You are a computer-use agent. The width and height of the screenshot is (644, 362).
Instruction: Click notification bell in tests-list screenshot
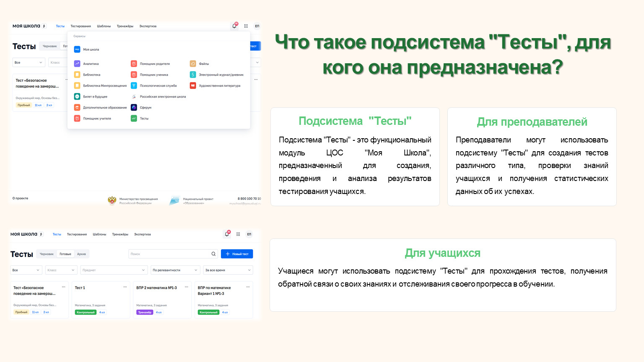click(227, 234)
